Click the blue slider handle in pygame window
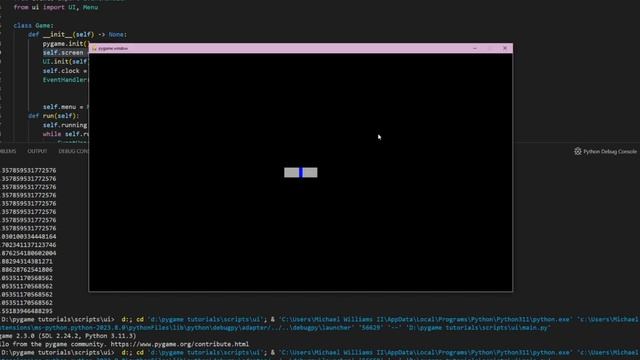 pos(301,172)
